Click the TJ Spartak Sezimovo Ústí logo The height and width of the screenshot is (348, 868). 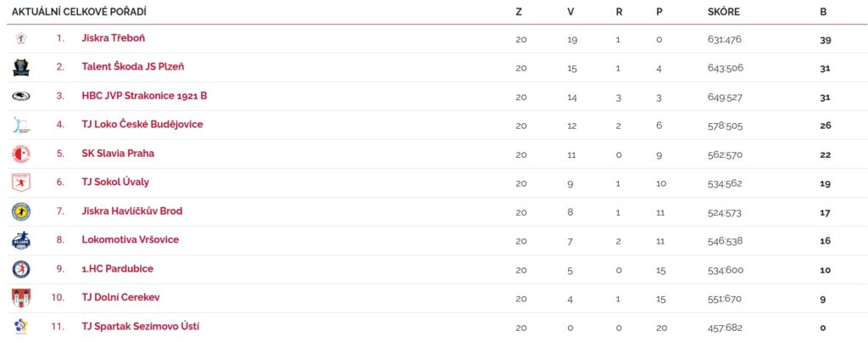tap(21, 327)
